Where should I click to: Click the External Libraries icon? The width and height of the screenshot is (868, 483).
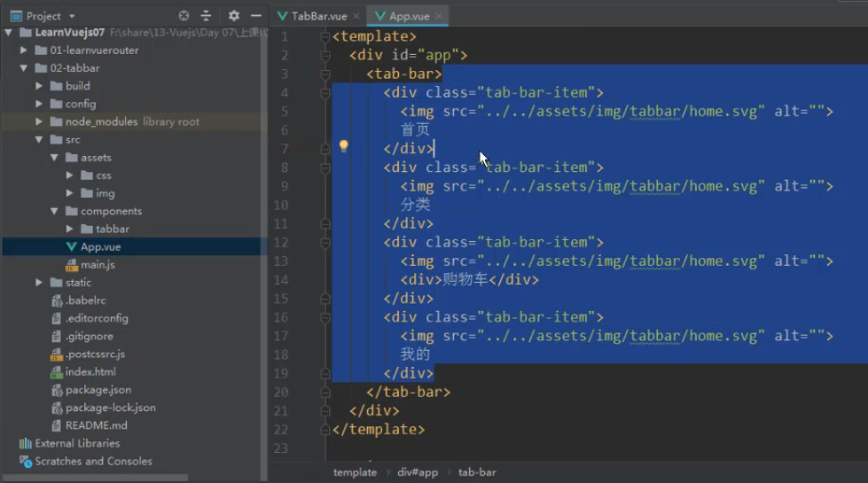[26, 443]
